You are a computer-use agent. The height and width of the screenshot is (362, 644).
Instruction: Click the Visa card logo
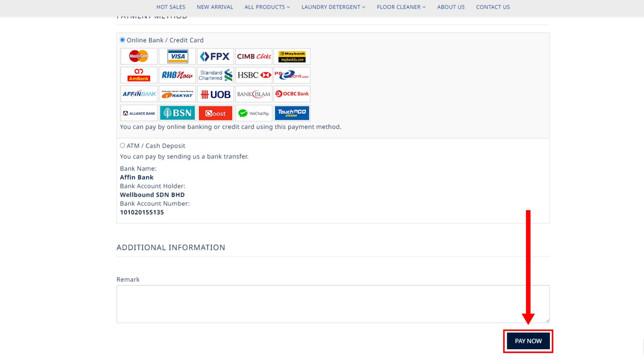[x=177, y=56]
